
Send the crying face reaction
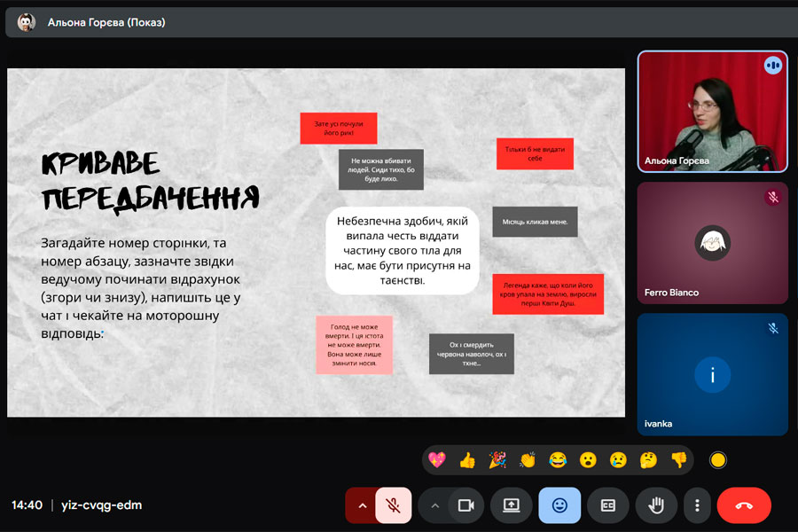click(618, 459)
